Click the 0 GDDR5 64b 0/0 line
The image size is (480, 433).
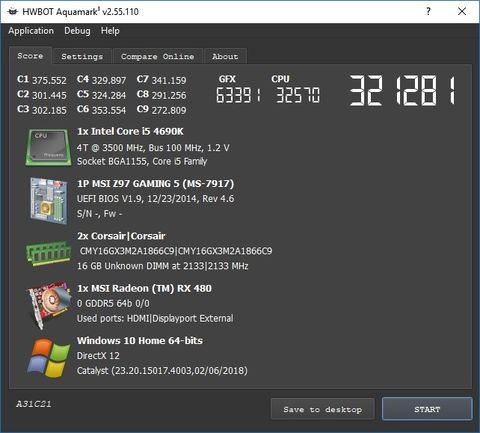[113, 303]
